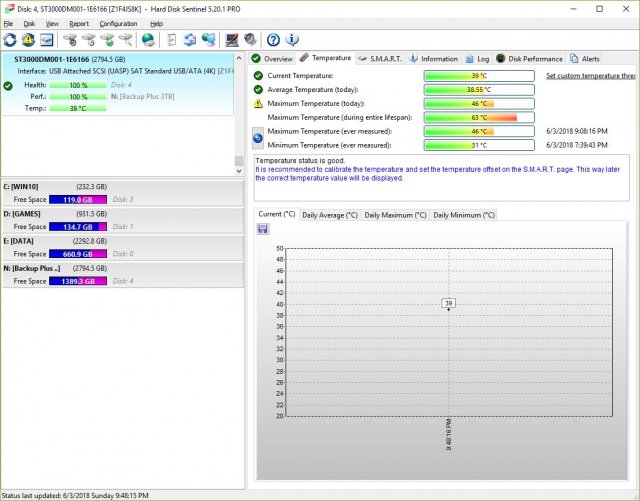Open the Help menu

point(156,24)
